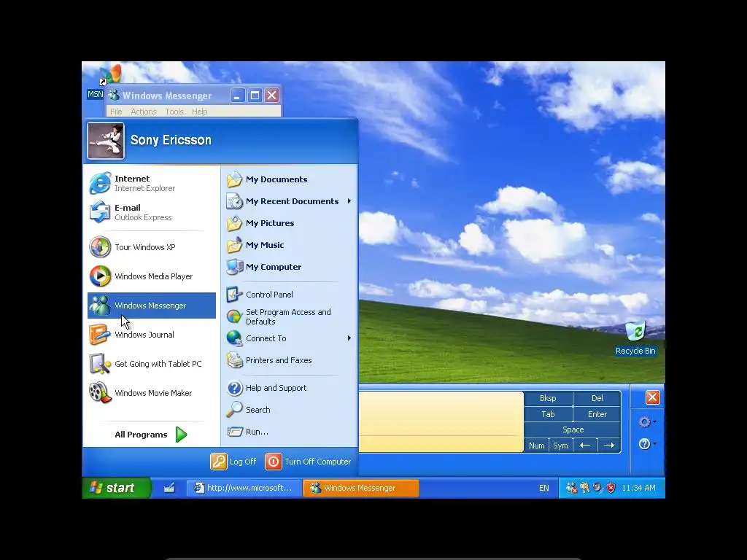Open Control Panel
Image resolution: width=747 pixels, height=560 pixels.
pyautogui.click(x=290, y=295)
